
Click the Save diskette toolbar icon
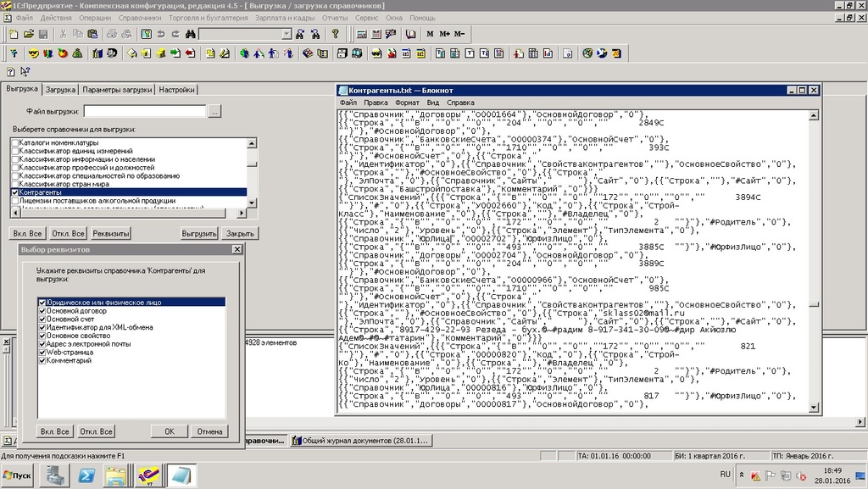point(43,34)
